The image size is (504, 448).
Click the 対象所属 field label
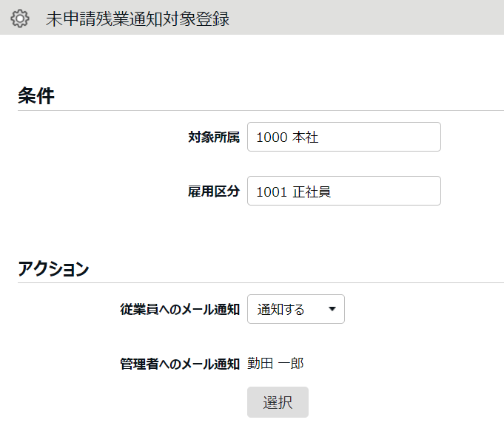[214, 137]
